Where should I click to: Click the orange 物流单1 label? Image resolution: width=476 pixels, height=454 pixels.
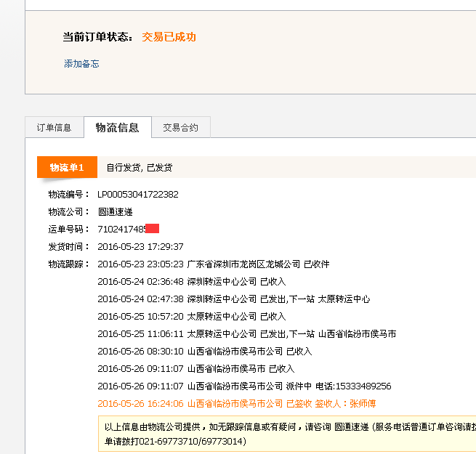coord(67,168)
